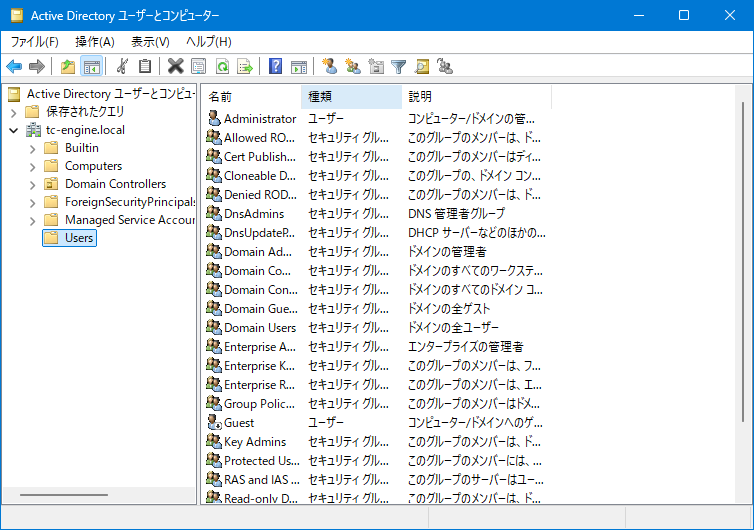Expand the Managed Service Accounts node
The image size is (754, 530).
pos(32,221)
